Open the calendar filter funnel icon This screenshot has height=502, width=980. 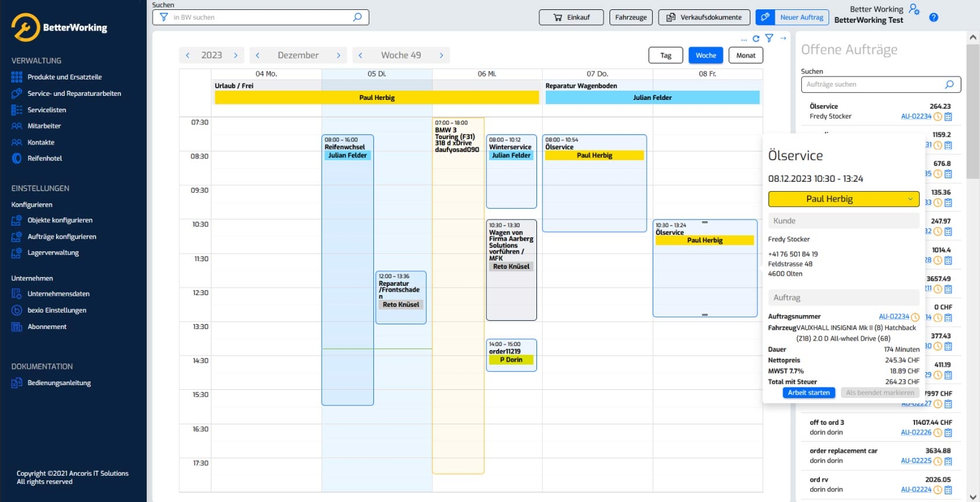pos(769,38)
